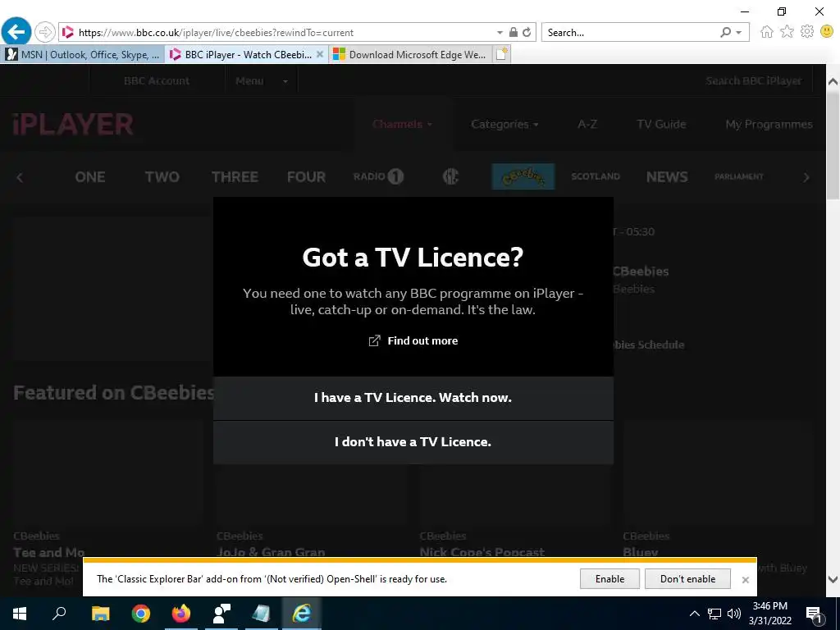Open the volume speaker tray icon
The height and width of the screenshot is (630, 840).
(734, 614)
